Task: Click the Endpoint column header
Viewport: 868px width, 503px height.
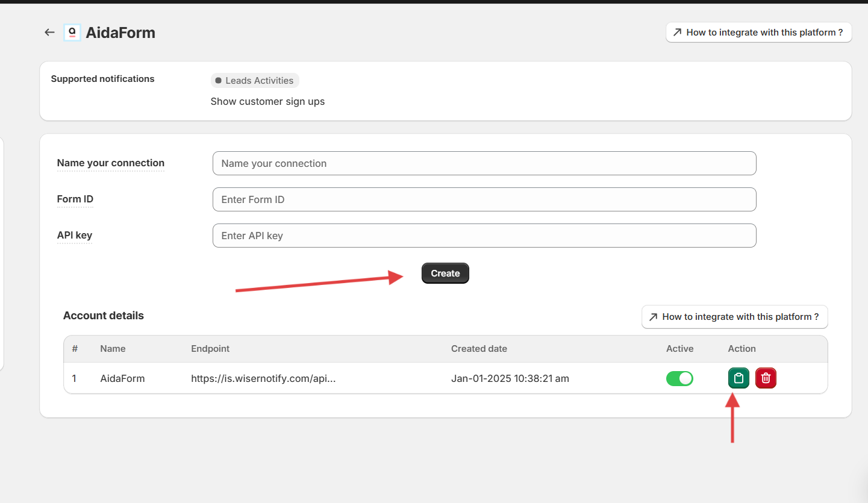Action: pos(210,349)
